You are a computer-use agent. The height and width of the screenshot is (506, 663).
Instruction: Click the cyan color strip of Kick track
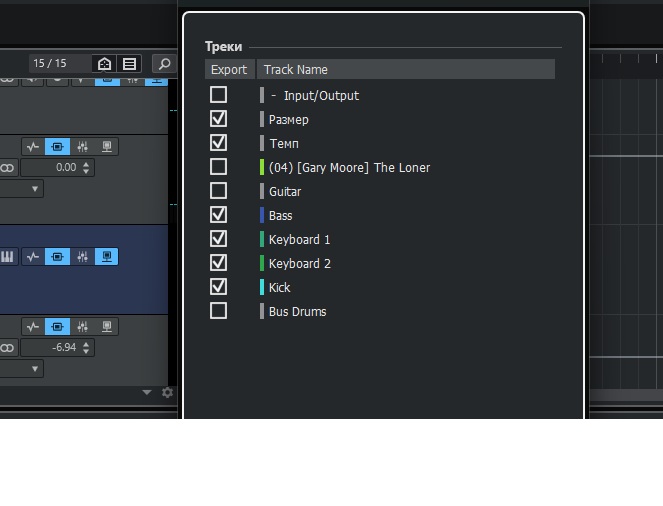262,287
